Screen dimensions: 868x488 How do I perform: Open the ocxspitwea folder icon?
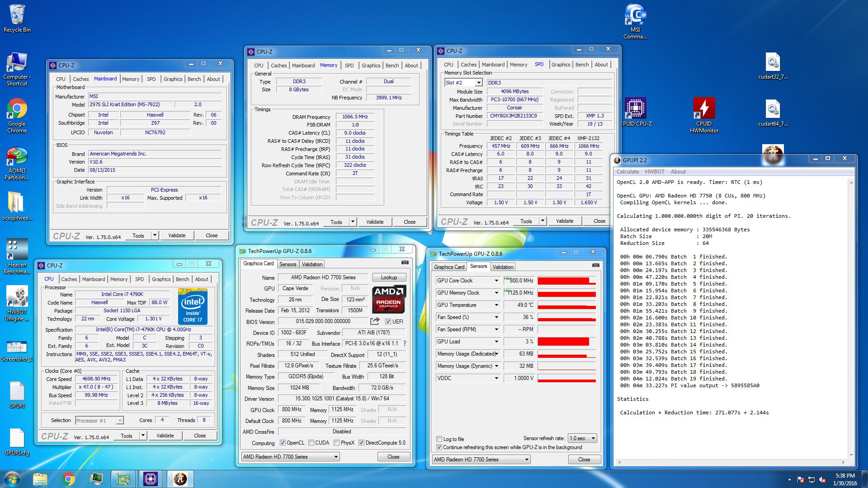17,206
